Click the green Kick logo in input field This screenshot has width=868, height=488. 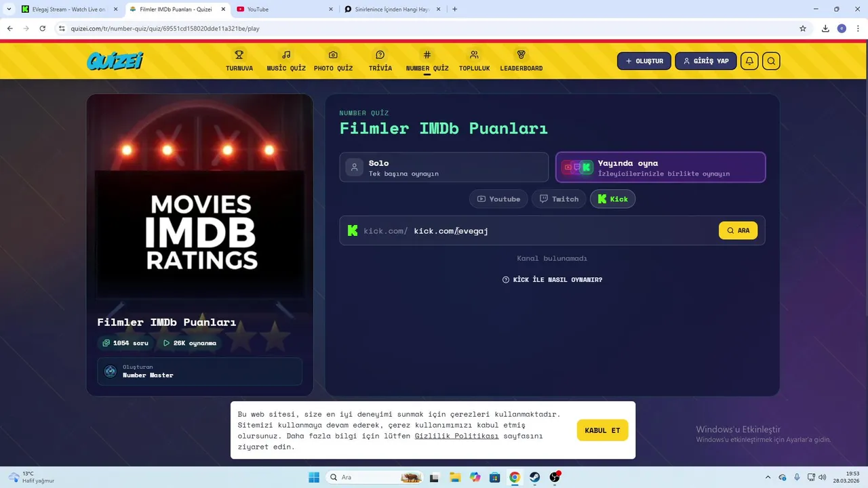353,230
